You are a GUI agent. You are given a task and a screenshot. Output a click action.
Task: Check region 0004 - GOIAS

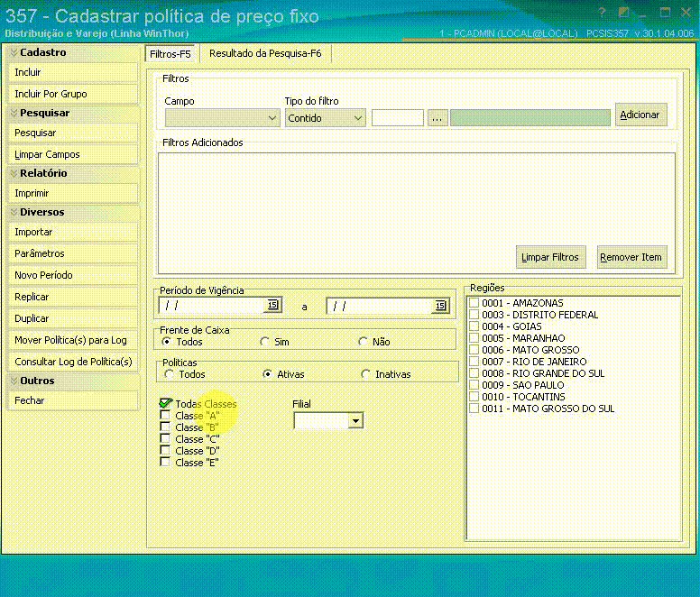(x=474, y=326)
